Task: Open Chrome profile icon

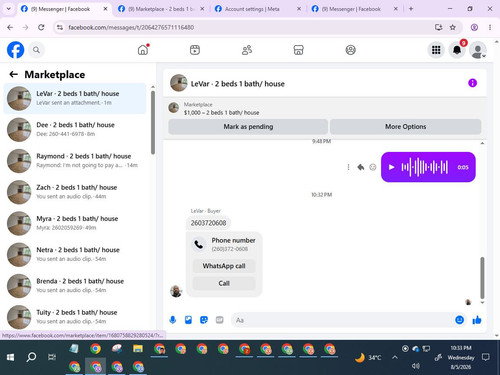Action: [474, 27]
